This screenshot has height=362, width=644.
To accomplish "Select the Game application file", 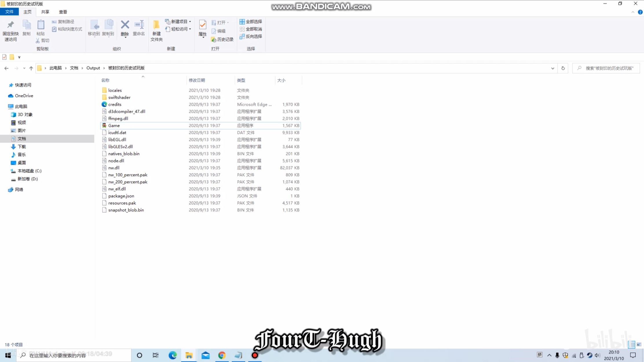I will coord(200,126).
